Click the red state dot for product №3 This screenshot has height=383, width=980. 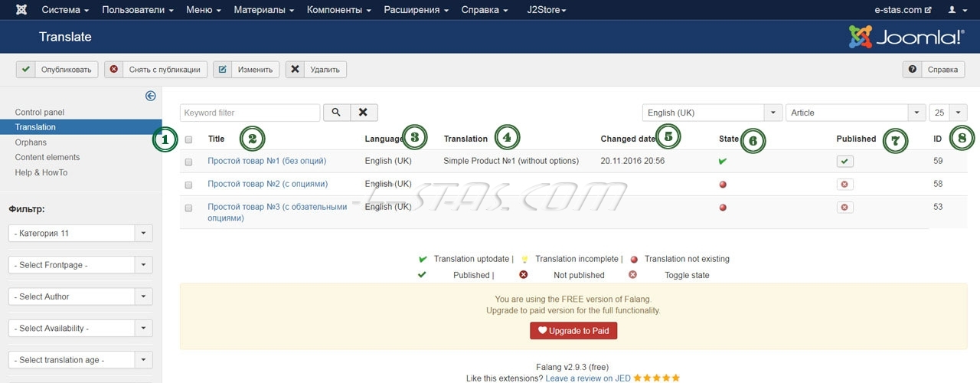click(723, 208)
